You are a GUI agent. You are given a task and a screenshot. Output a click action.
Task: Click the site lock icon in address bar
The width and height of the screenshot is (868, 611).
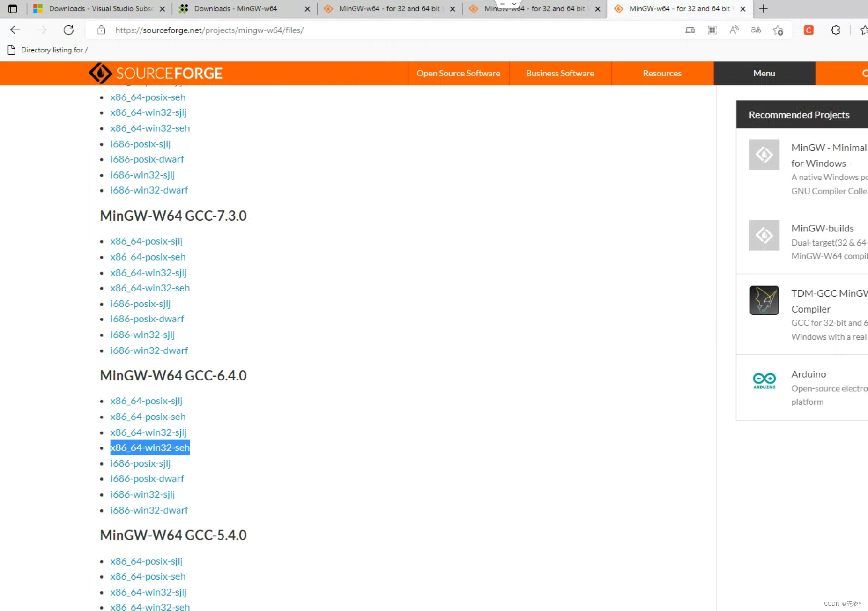pyautogui.click(x=101, y=30)
